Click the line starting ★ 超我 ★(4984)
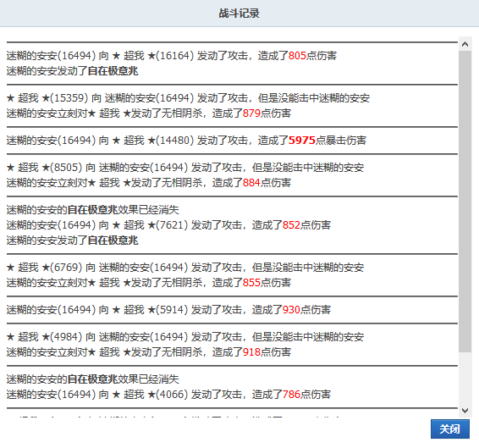This screenshot has height=448, width=479. [185, 337]
